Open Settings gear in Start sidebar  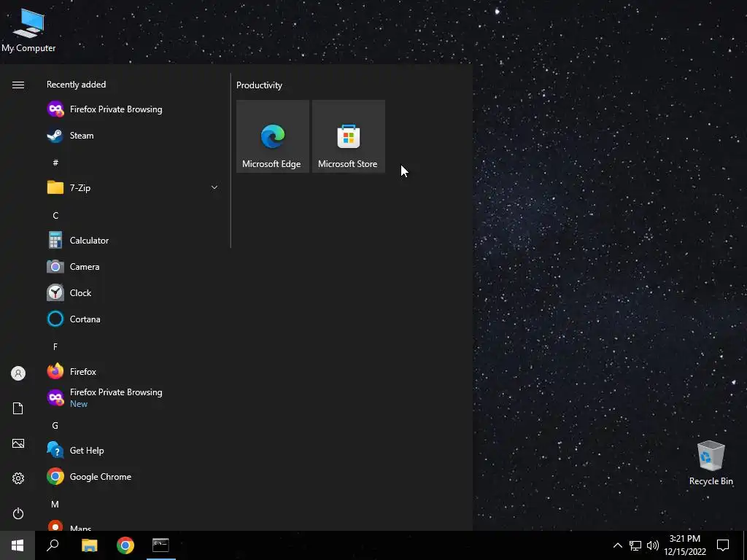pos(18,478)
